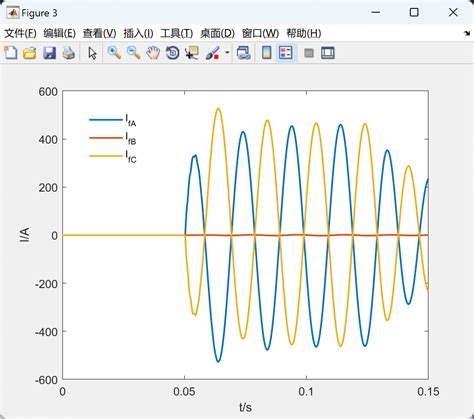Viewport: 474px width, 419px height.
Task: Click the Insert Colorbar icon
Action: 266,53
